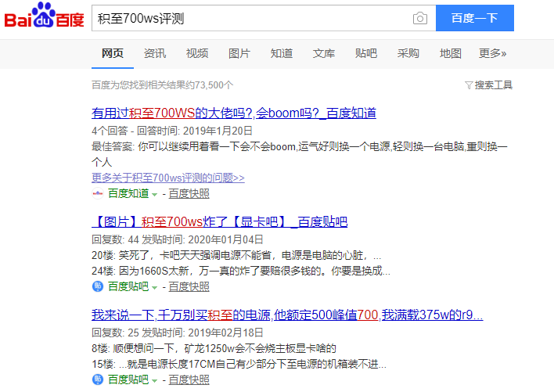Screen dimensions: 554x392
Task: Open the 知道 tab
Action: tap(281, 53)
